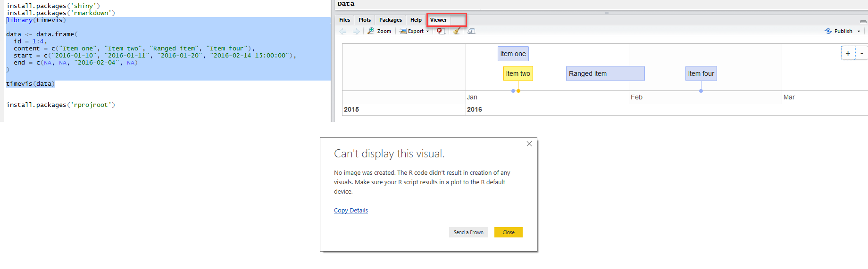This screenshot has width=868, height=269.
Task: Open the Packages tab
Action: point(390,20)
